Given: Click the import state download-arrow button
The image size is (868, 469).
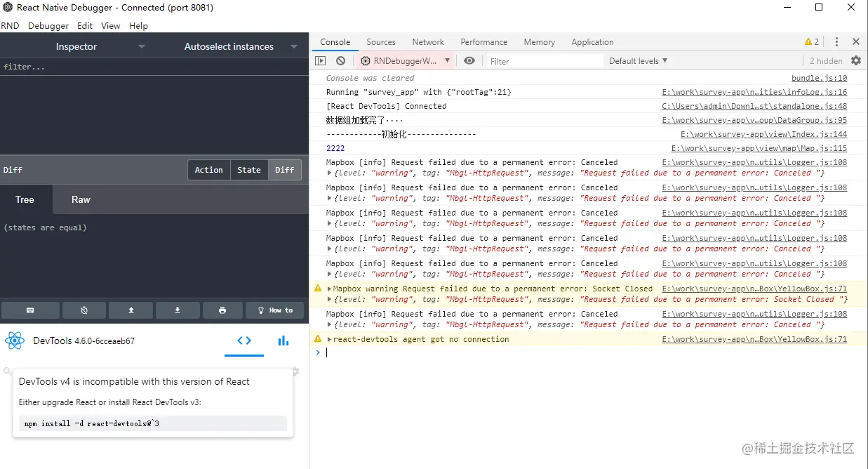Looking at the screenshot, I should point(178,310).
